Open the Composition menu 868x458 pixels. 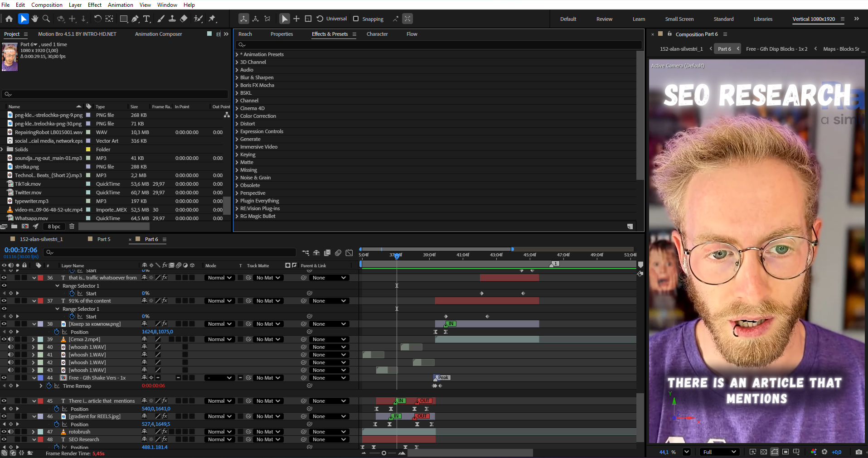pos(47,5)
